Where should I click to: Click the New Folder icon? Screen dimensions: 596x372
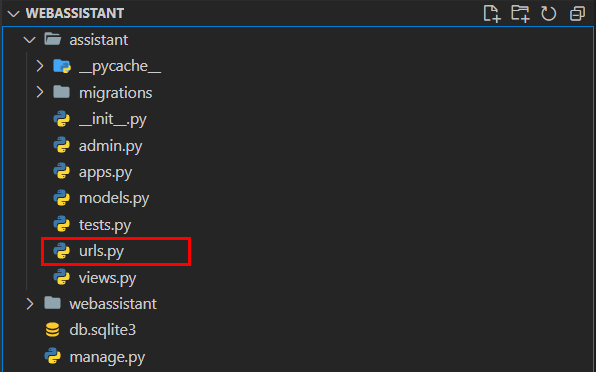(520, 14)
